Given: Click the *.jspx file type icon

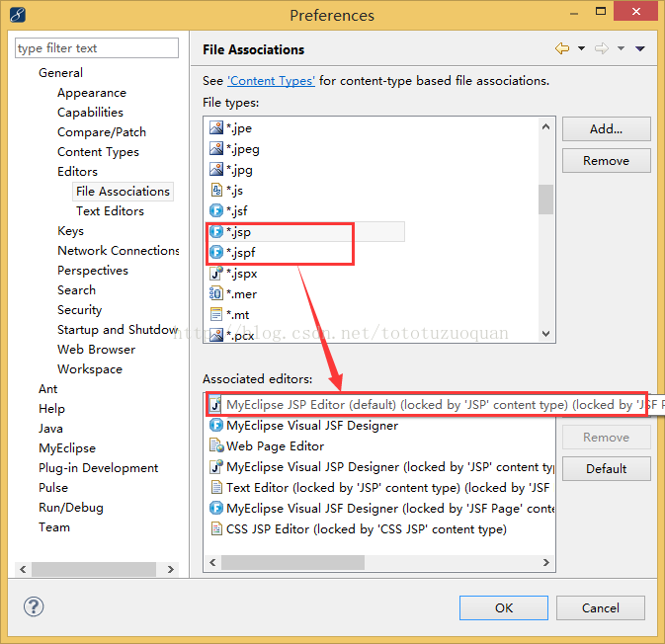Looking at the screenshot, I should click(x=216, y=273).
